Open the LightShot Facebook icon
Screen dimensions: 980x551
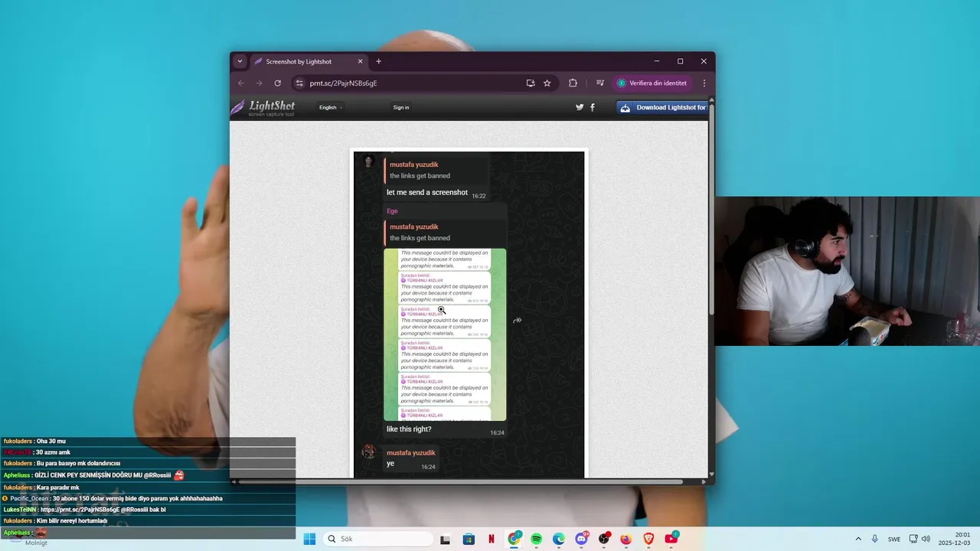click(x=593, y=107)
